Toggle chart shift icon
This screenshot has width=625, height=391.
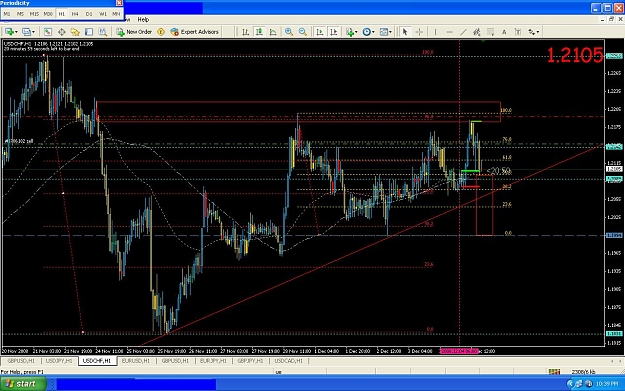tap(334, 32)
